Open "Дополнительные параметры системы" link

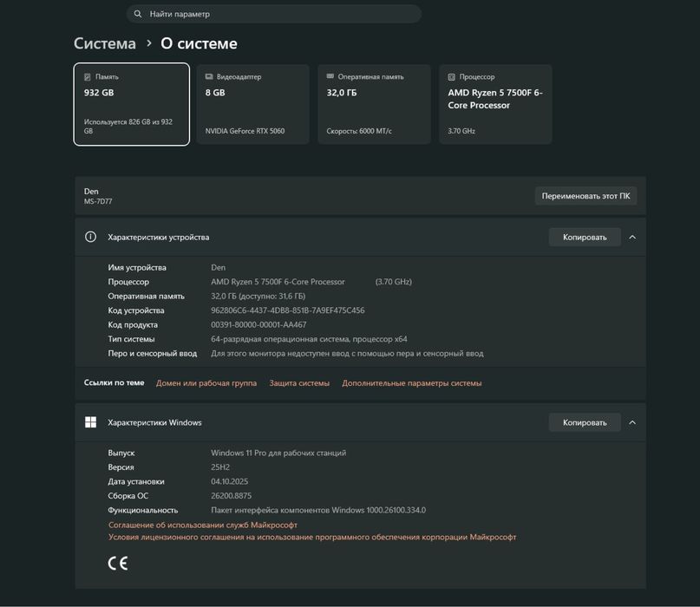coord(412,383)
